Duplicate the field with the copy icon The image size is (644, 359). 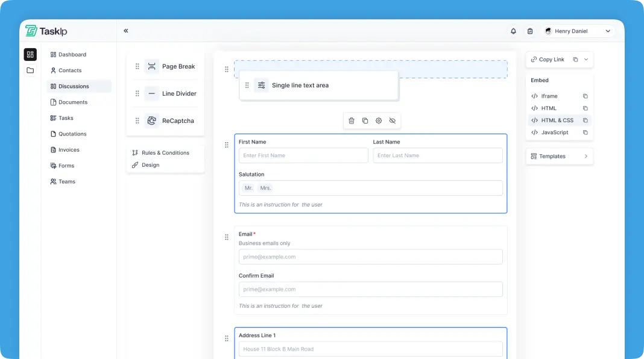[x=365, y=120]
